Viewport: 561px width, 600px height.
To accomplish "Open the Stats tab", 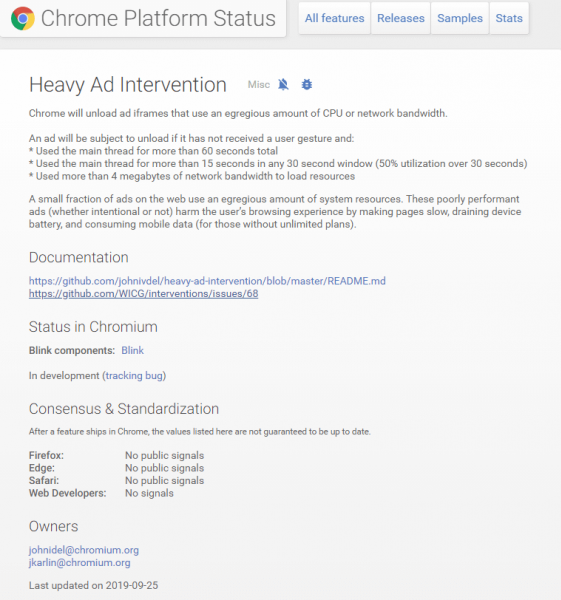I will click(509, 18).
